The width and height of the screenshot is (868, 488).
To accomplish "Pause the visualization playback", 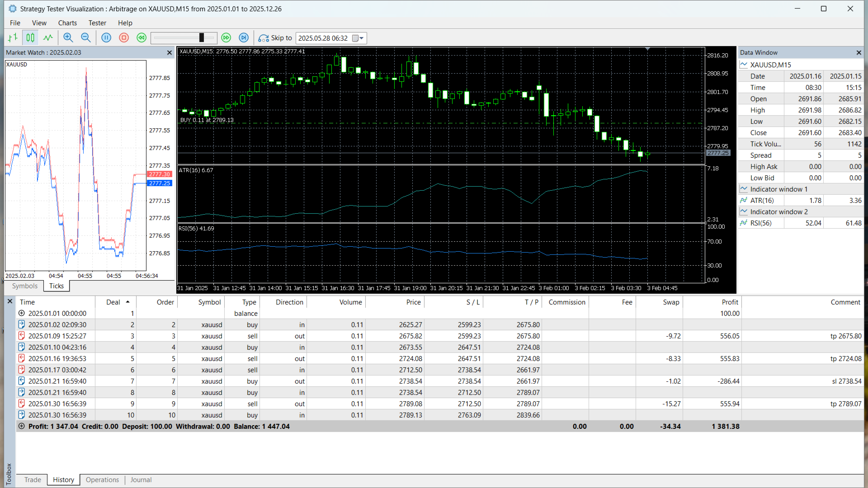I will 106,38.
